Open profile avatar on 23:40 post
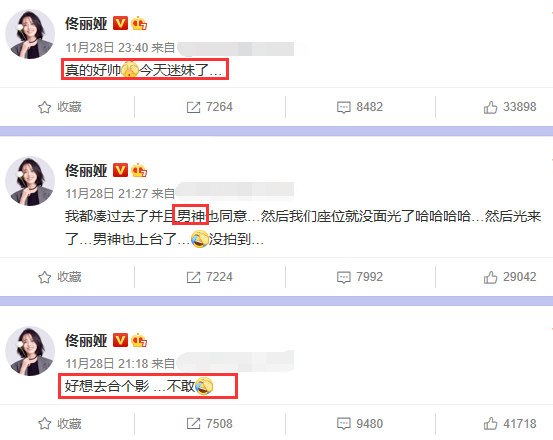 30,34
